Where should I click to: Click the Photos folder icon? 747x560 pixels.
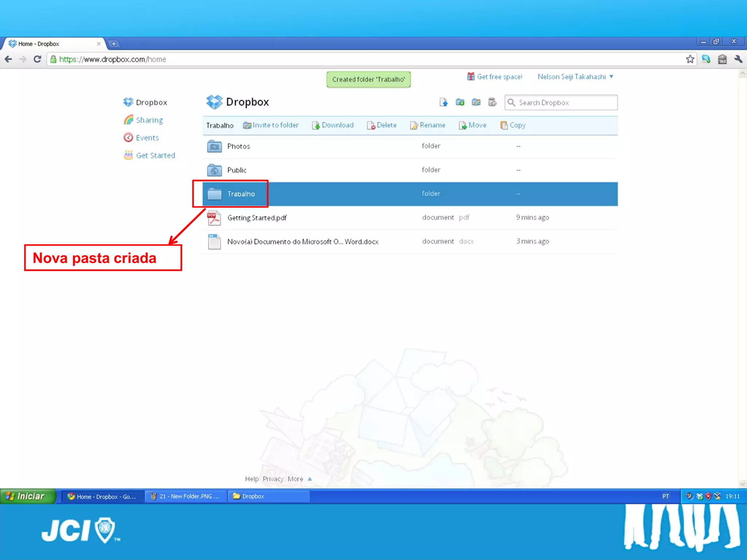pos(214,146)
